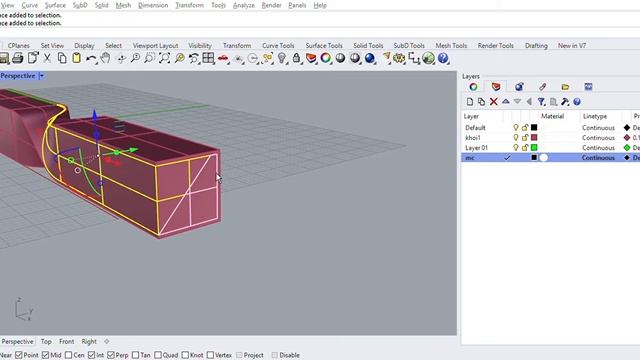Toggle visibility bulb of Default layer

point(516,128)
